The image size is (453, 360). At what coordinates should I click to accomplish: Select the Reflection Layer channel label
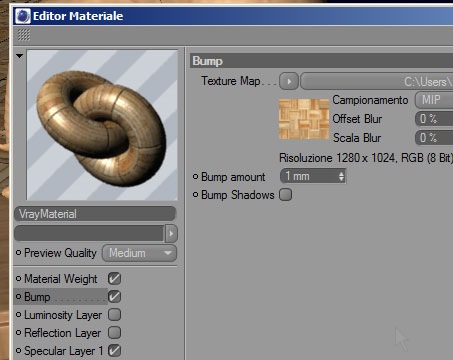click(x=62, y=333)
